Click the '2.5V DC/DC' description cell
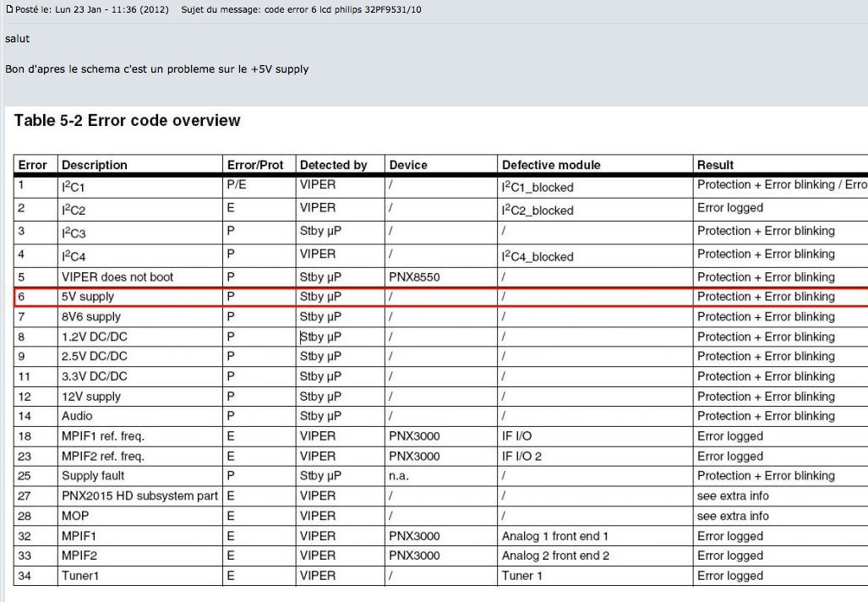 (x=95, y=356)
